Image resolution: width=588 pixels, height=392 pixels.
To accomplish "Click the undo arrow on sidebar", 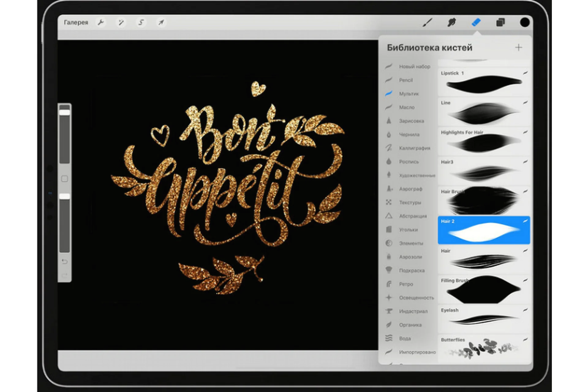I will click(65, 262).
